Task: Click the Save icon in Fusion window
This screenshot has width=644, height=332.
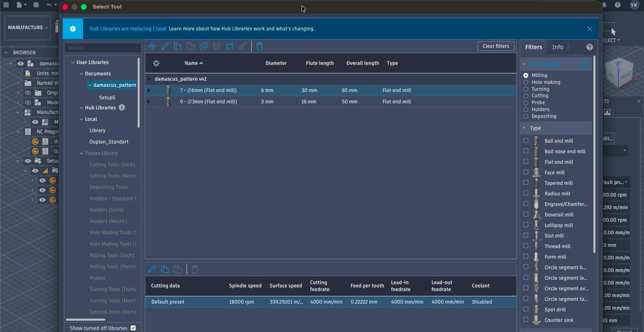Action: [36, 5]
